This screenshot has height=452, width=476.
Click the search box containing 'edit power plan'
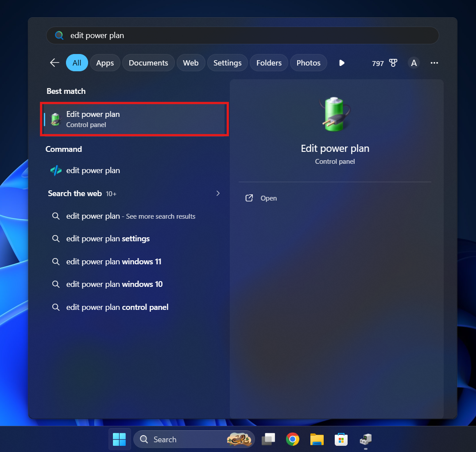coord(242,35)
